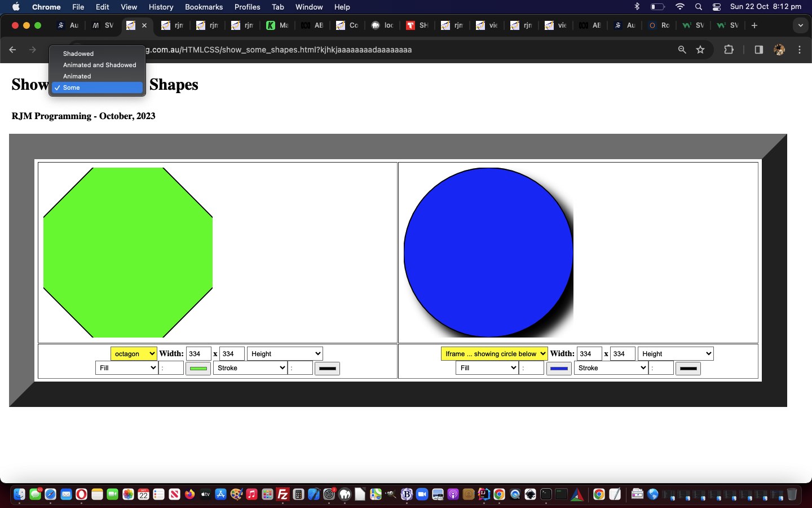This screenshot has width=812, height=508.
Task: Click the Chrome profile avatar
Action: (x=779, y=50)
